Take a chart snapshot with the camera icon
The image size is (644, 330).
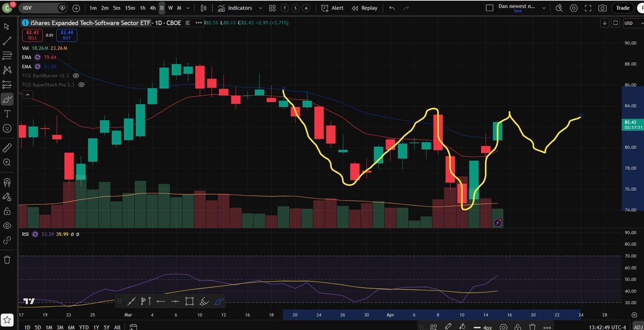pos(602,8)
